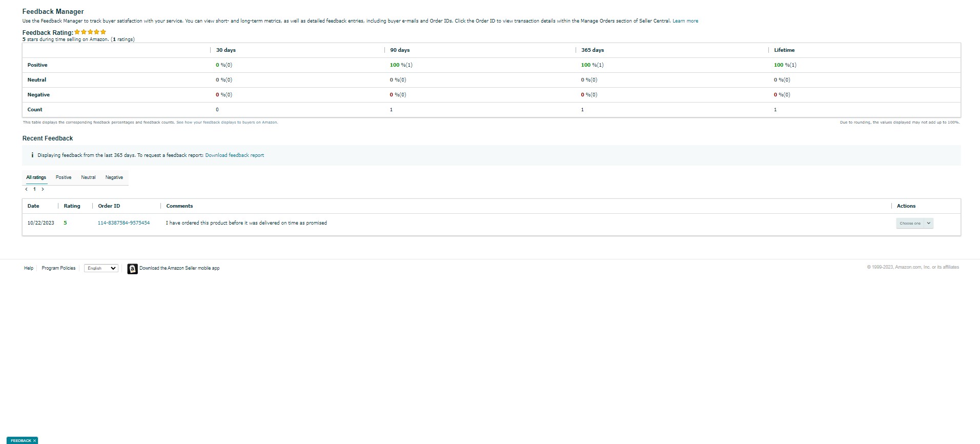The width and height of the screenshot is (980, 444).
Task: Click 'Download the Amazon Seller mobile app'
Action: tap(179, 268)
